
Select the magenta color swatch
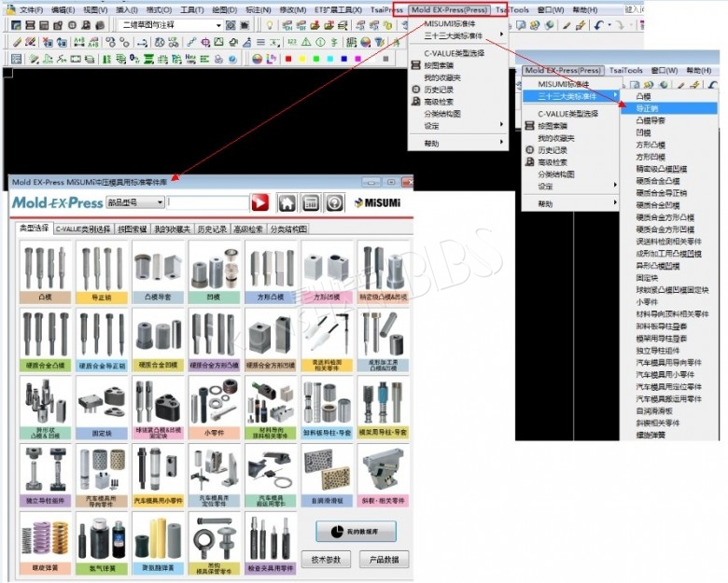[x=358, y=59]
